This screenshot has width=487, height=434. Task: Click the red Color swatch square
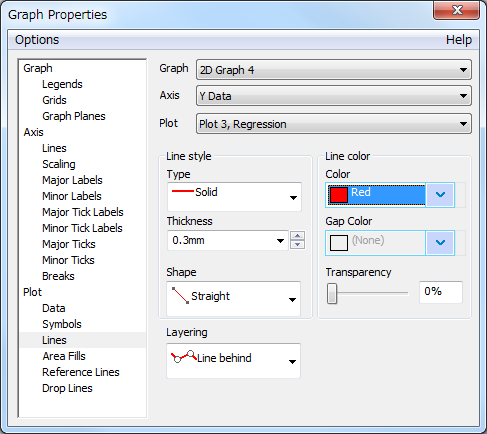pos(339,195)
